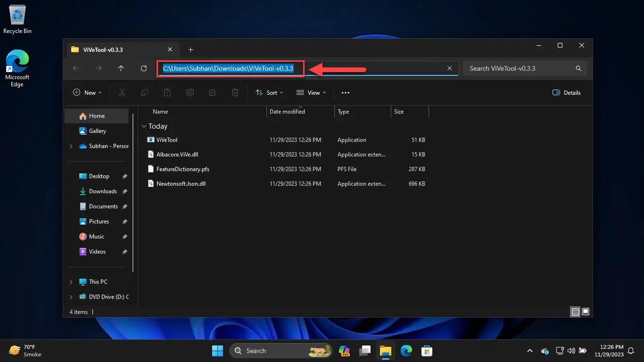
Task: Click the volume speaker tray icon
Action: [x=571, y=351]
